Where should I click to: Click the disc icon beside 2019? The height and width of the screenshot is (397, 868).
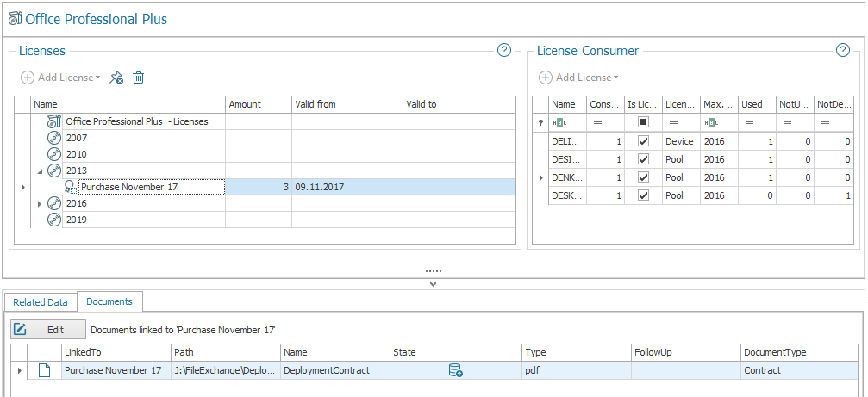tap(53, 220)
